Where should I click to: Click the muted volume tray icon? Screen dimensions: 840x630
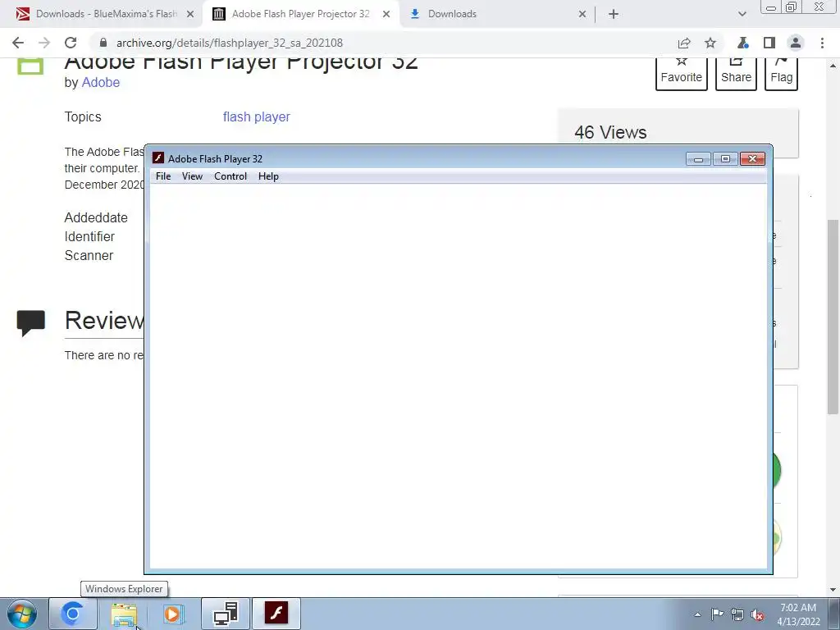[757, 614]
